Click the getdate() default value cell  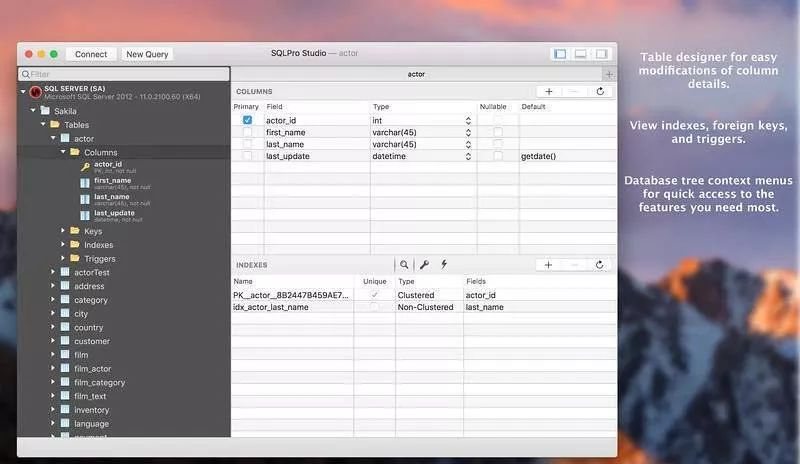[x=538, y=156]
